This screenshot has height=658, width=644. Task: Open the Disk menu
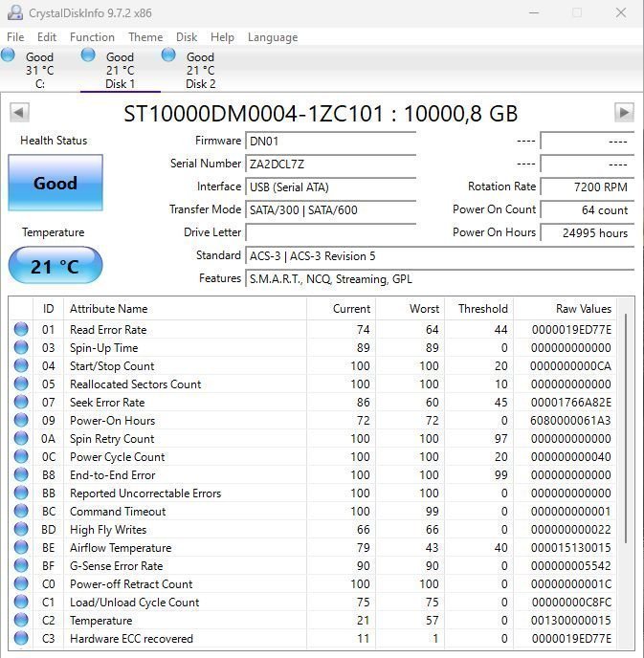(187, 37)
